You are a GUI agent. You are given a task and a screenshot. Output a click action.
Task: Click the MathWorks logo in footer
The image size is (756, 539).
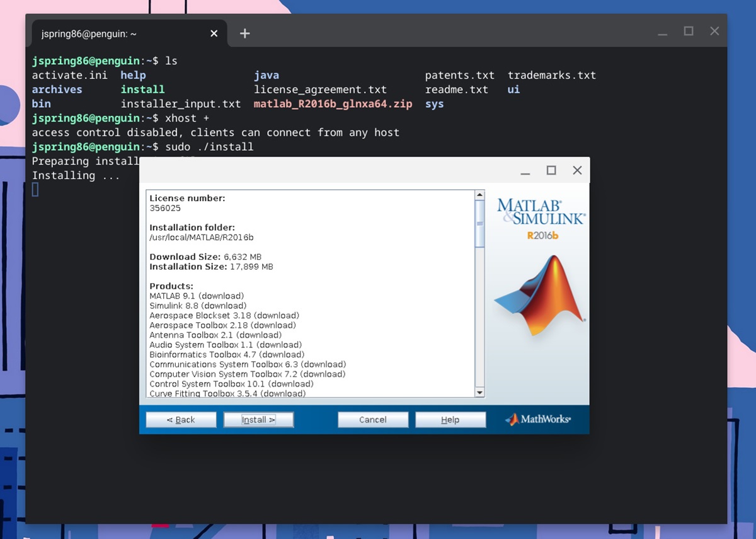(539, 419)
